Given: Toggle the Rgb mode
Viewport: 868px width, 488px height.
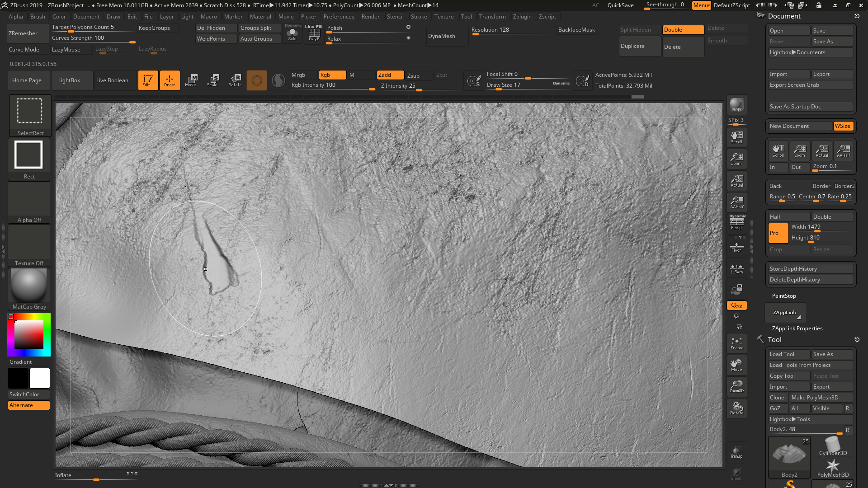Looking at the screenshot, I should (x=332, y=75).
